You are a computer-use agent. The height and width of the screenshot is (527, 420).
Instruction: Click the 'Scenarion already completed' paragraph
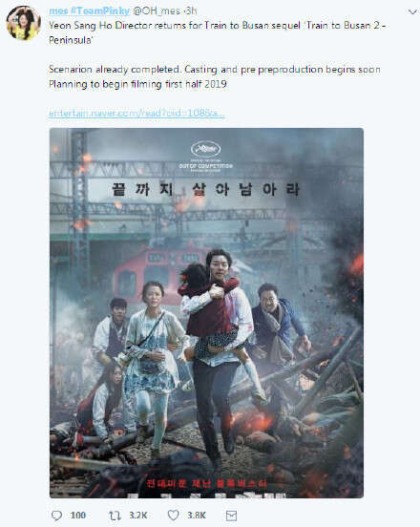pyautogui.click(x=215, y=76)
